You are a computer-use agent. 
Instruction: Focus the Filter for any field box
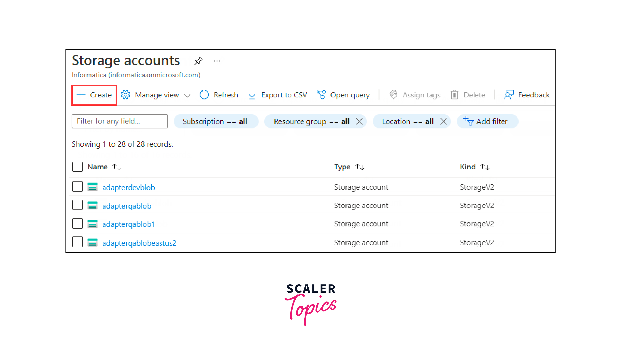point(120,121)
